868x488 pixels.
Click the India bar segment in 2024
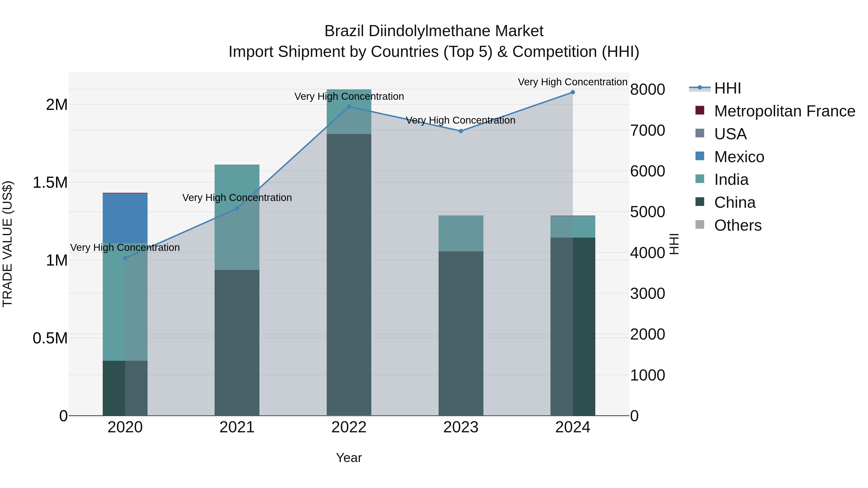(573, 227)
